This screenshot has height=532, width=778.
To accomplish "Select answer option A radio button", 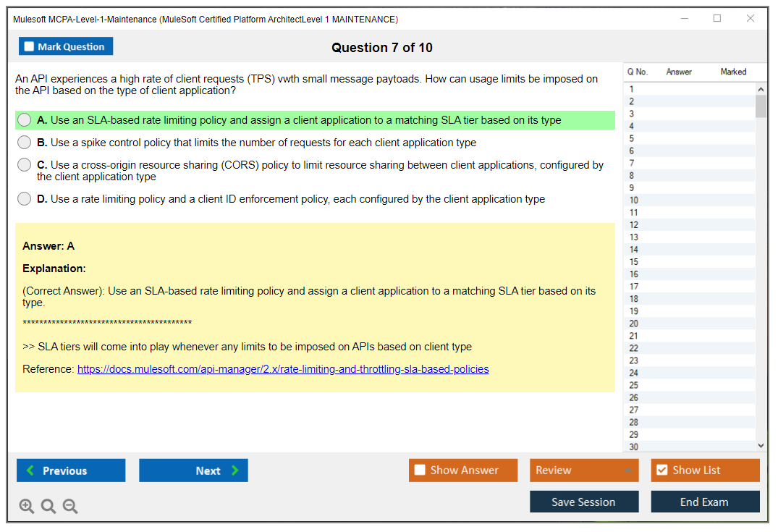I will tap(25, 120).
